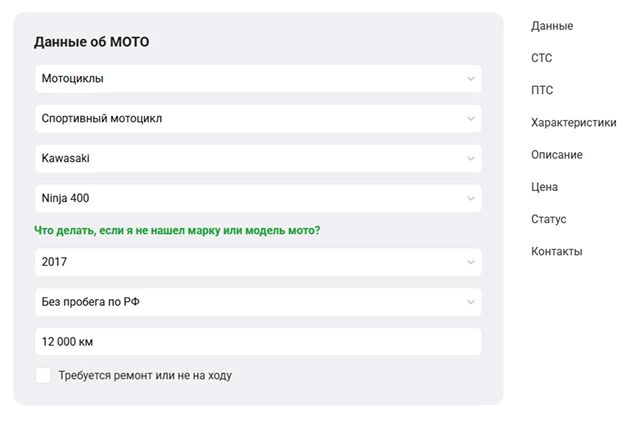Open the Мотоциклы vehicle type dropdown
The image size is (627, 421).
point(257,78)
